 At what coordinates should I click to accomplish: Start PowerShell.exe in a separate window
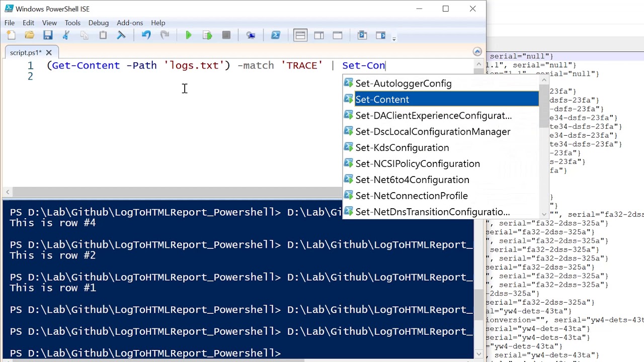[276, 35]
